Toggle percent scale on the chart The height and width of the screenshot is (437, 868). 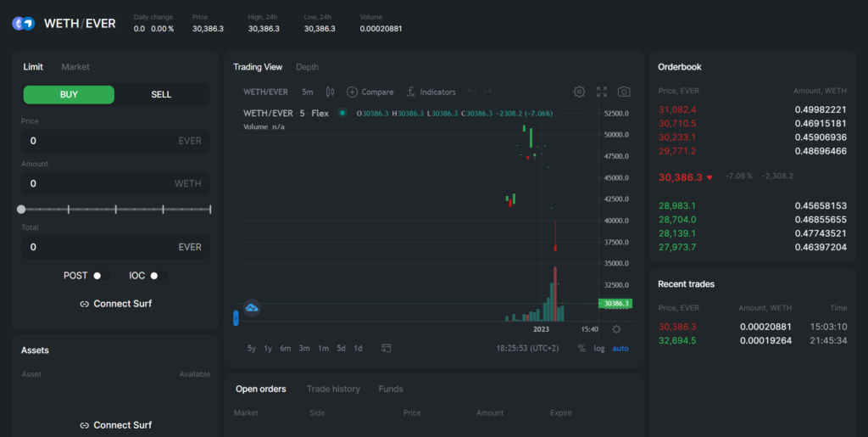point(581,349)
